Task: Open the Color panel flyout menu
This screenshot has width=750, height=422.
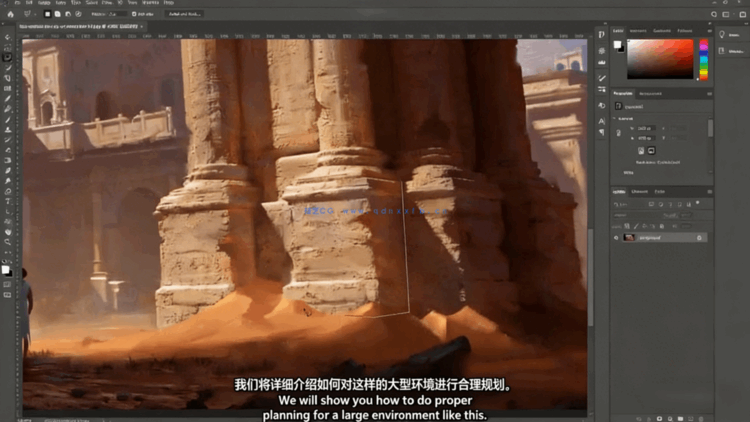Action: point(709,31)
